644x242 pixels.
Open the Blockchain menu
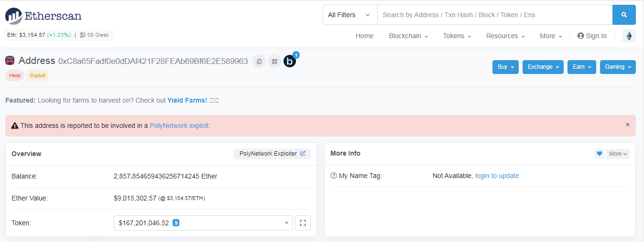click(x=408, y=36)
